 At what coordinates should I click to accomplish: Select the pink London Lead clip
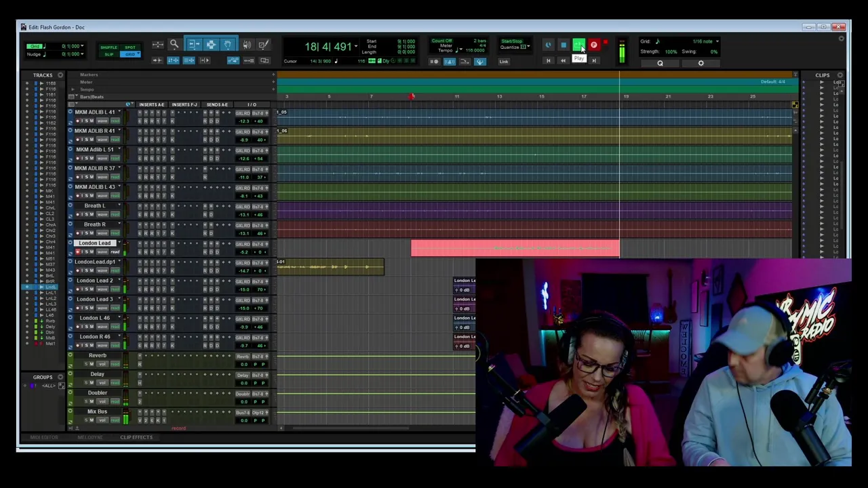click(515, 248)
